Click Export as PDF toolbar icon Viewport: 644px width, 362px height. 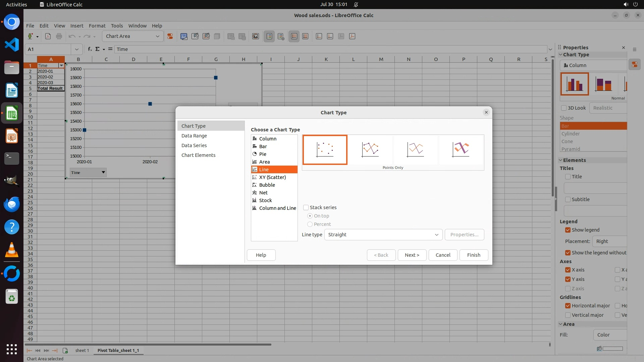[48, 36]
